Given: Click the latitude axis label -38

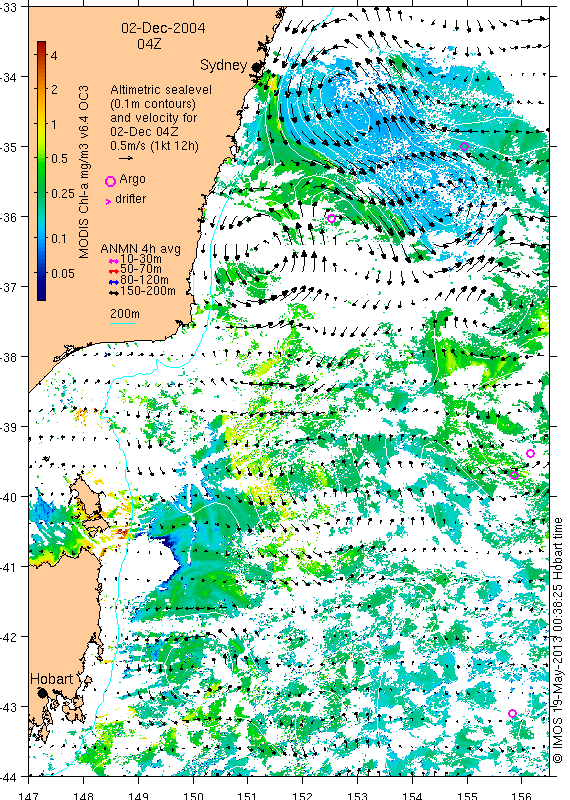Looking at the screenshot, I should [x=9, y=357].
